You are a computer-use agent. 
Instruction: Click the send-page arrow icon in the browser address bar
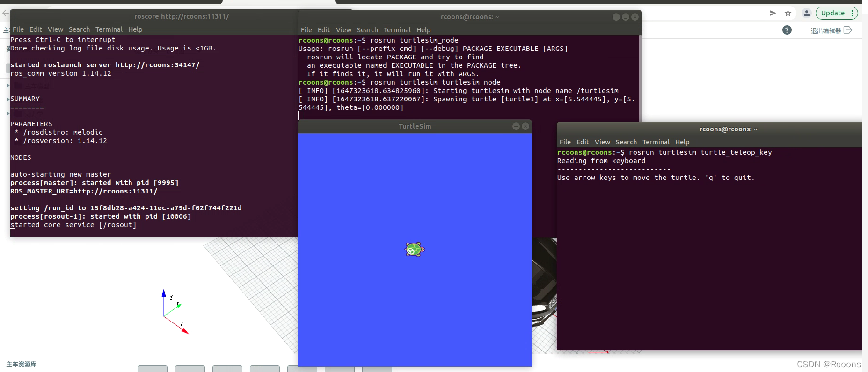click(x=773, y=13)
